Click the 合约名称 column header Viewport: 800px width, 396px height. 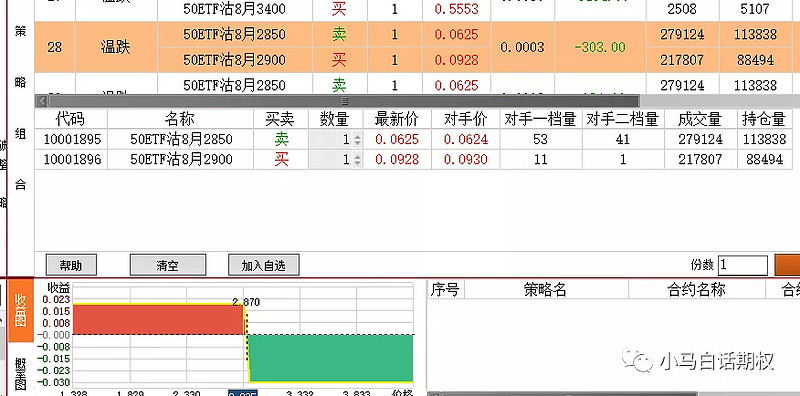696,290
